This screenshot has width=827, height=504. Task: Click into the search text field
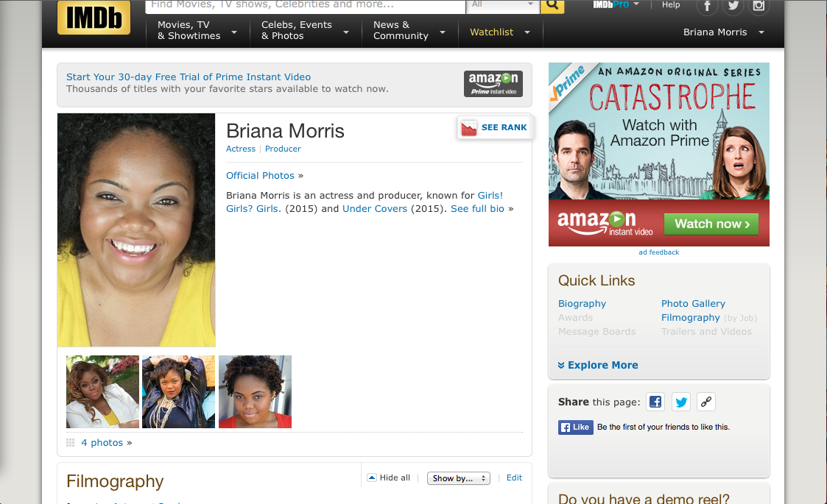306,5
